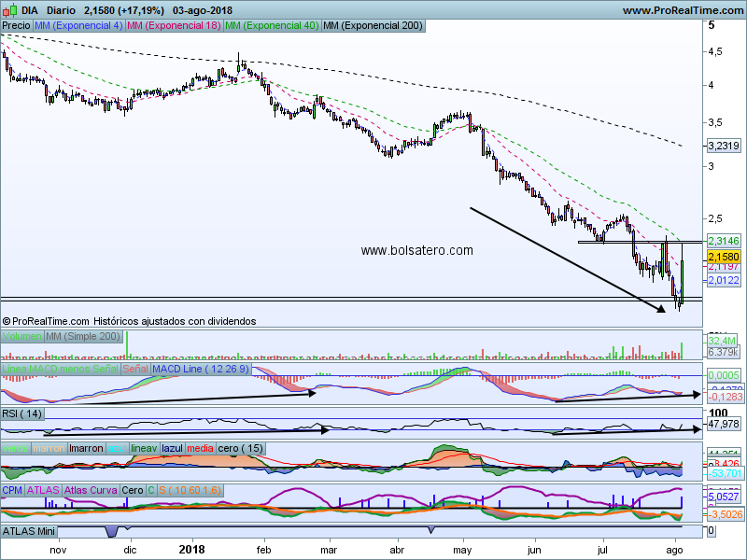Screen dimensions: 747x560
Task: Select the MM (Exponencial 4) legend
Action: 78,25
